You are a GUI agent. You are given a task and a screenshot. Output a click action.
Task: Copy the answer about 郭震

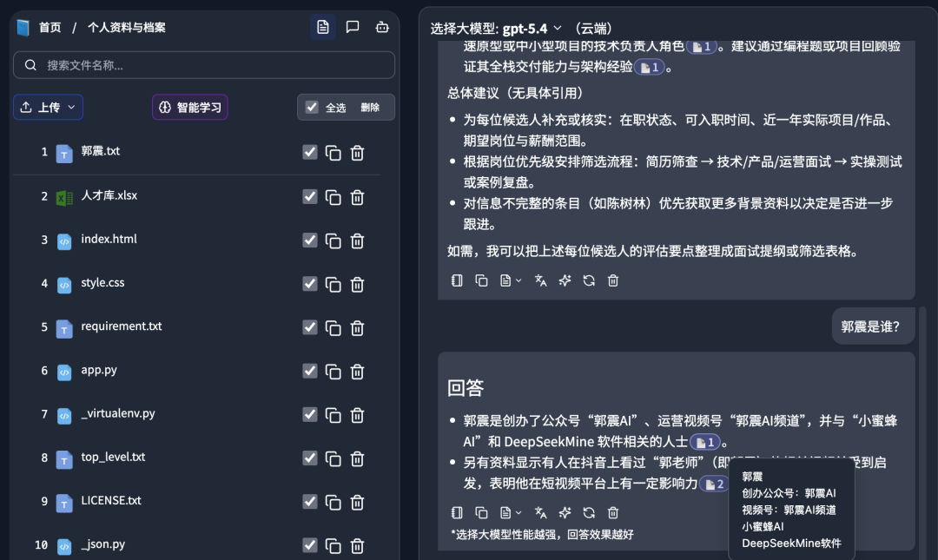point(481,512)
